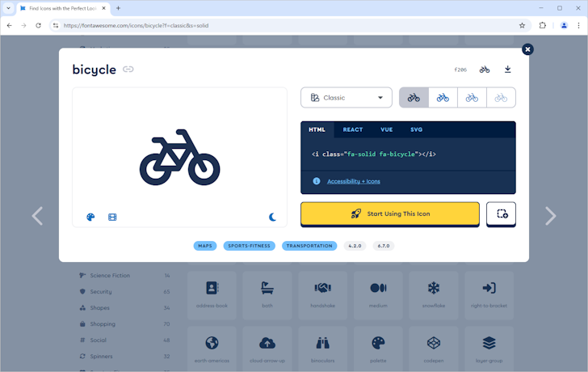Open the color palette in the preview
The width and height of the screenshot is (588, 372).
[x=90, y=217]
